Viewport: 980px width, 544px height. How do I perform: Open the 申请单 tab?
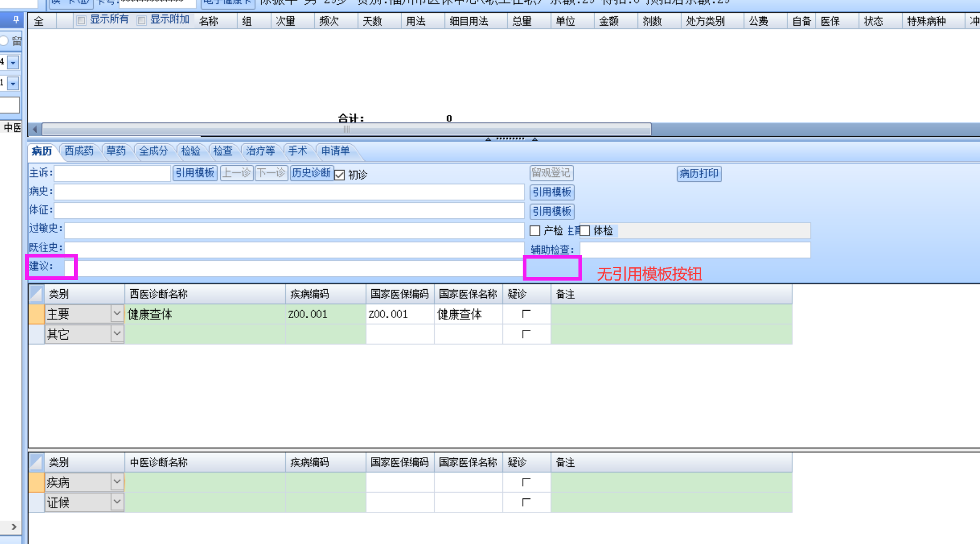[336, 151]
